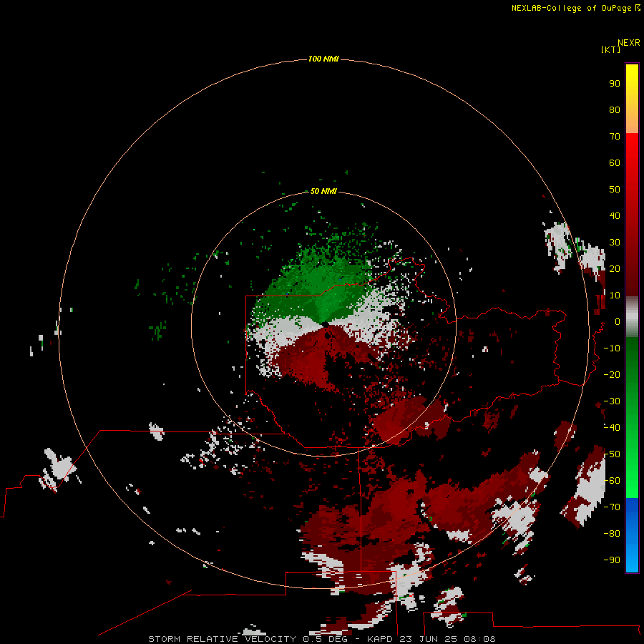Click the STORM RELATIVE VELOCITY title text

click(x=222, y=639)
